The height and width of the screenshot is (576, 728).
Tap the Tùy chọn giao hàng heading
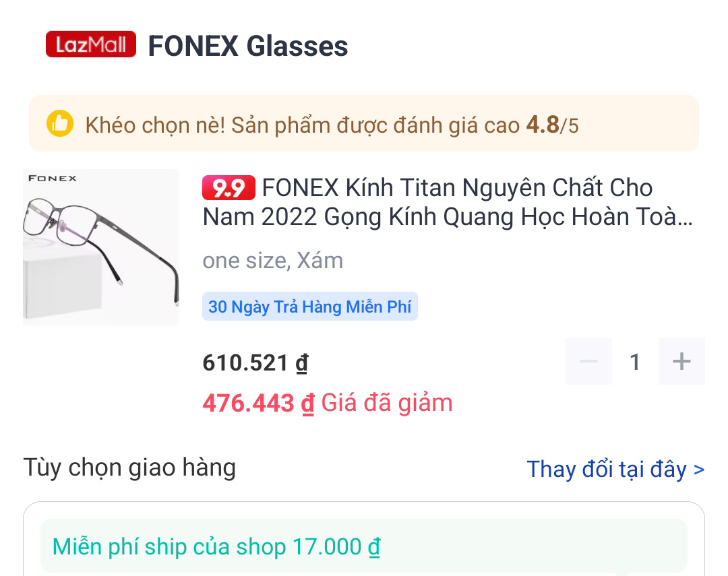click(x=129, y=468)
